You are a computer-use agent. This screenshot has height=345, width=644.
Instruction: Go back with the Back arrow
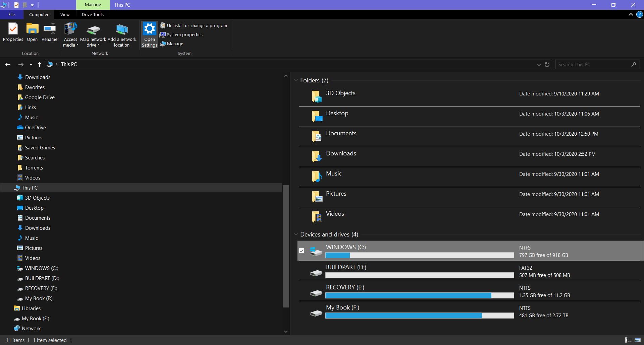(x=8, y=64)
